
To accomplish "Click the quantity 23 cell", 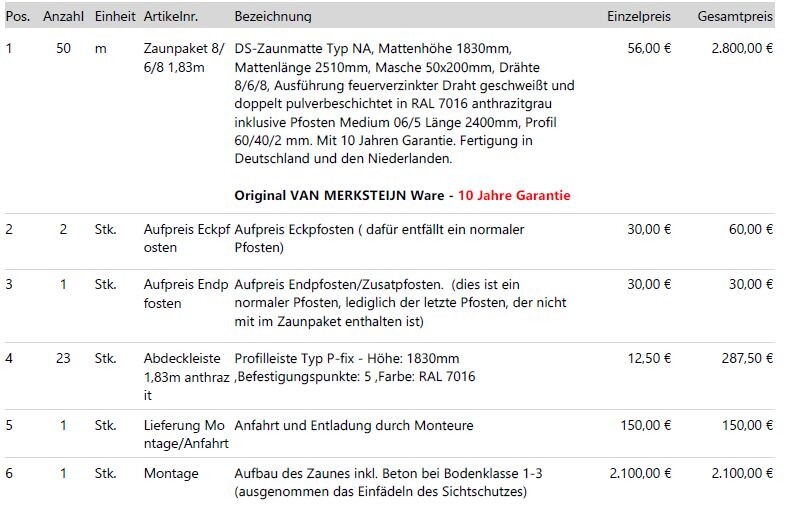I will [x=63, y=358].
